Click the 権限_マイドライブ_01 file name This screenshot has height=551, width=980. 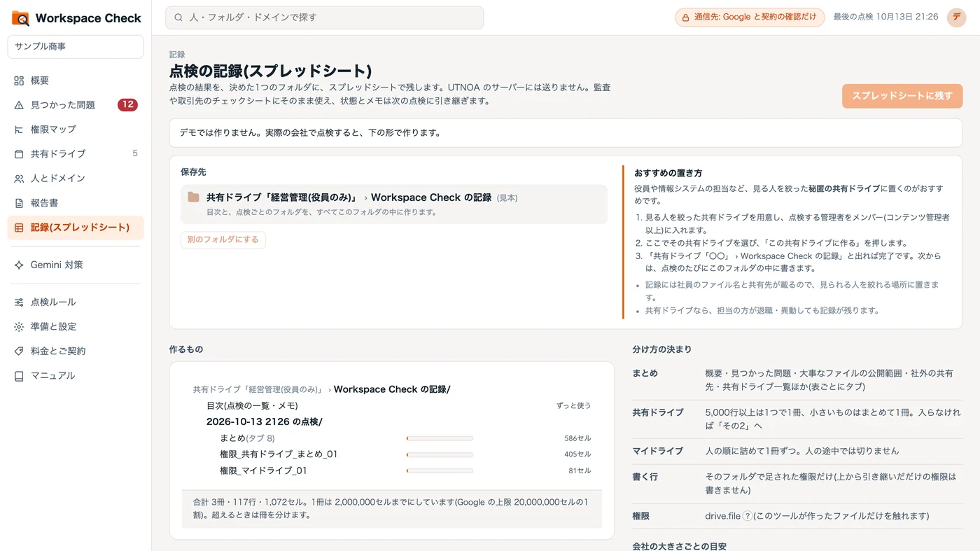point(263,471)
